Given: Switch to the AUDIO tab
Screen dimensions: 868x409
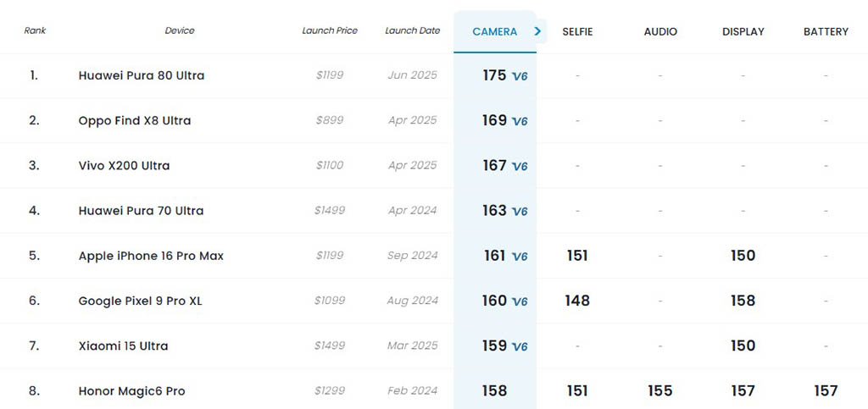Looking at the screenshot, I should 660,32.
